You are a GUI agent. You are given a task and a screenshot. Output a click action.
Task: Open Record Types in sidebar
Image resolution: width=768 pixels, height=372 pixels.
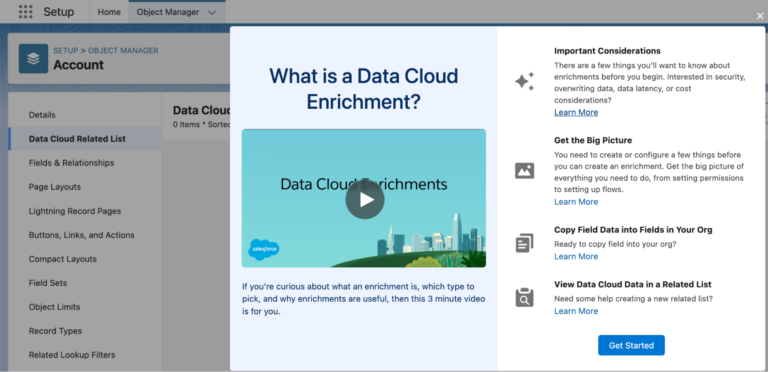pos(85,331)
